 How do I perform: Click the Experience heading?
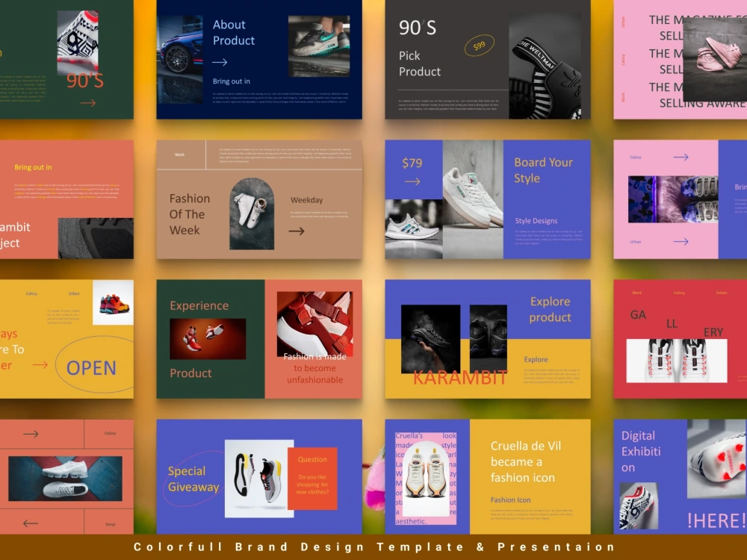pos(199,305)
